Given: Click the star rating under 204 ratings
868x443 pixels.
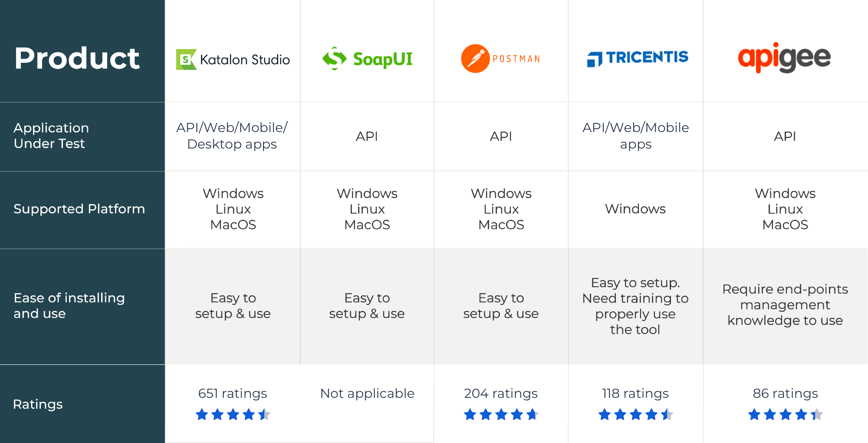Looking at the screenshot, I should [501, 414].
